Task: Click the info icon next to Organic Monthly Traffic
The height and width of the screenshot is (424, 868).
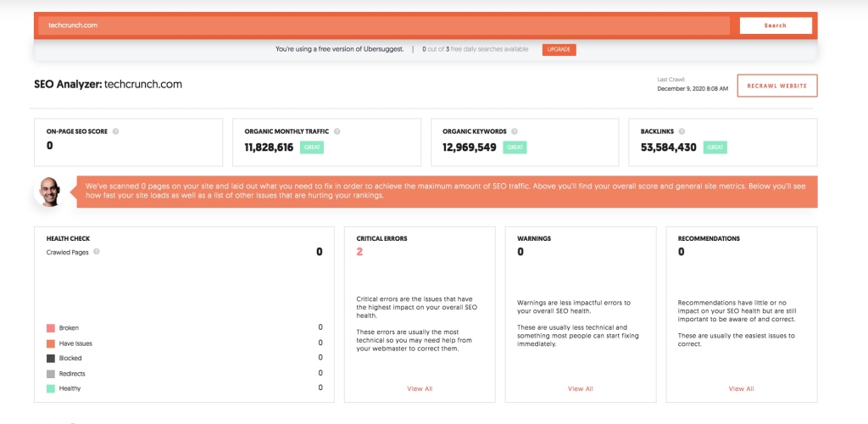Action: (x=337, y=131)
